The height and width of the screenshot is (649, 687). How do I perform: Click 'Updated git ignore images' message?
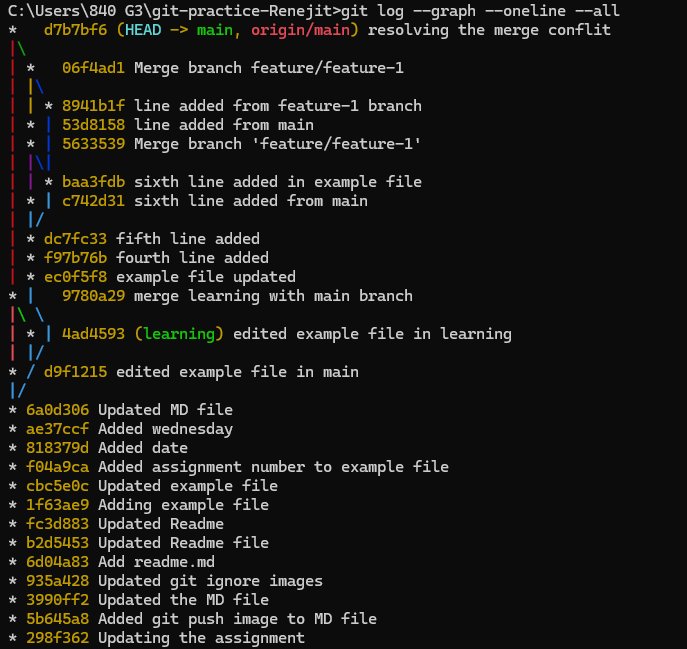[210, 581]
